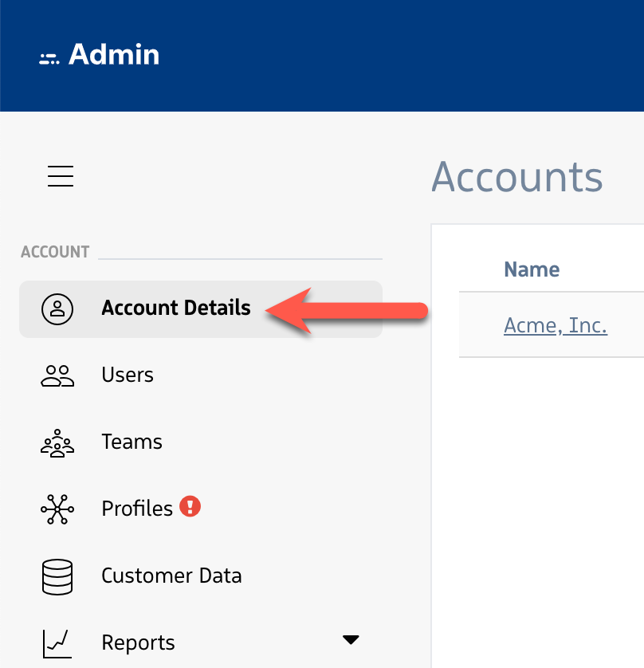
Task: Open Customer Data via the database icon
Action: click(x=56, y=576)
